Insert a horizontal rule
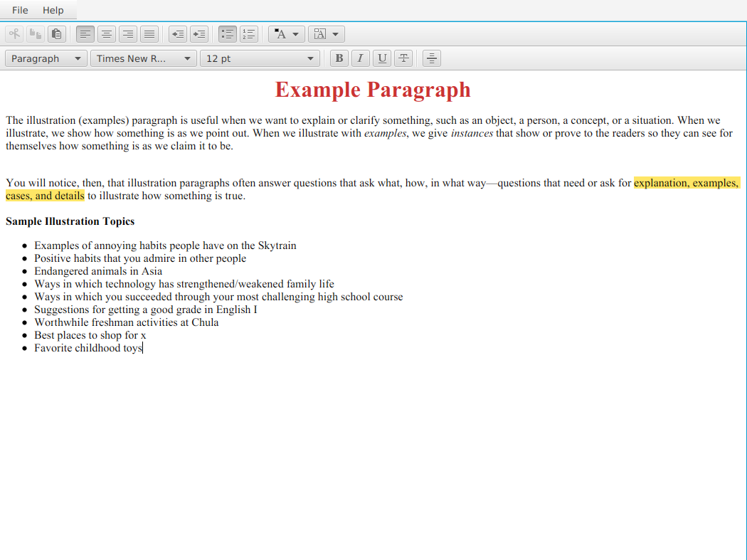747x560 pixels. point(432,58)
